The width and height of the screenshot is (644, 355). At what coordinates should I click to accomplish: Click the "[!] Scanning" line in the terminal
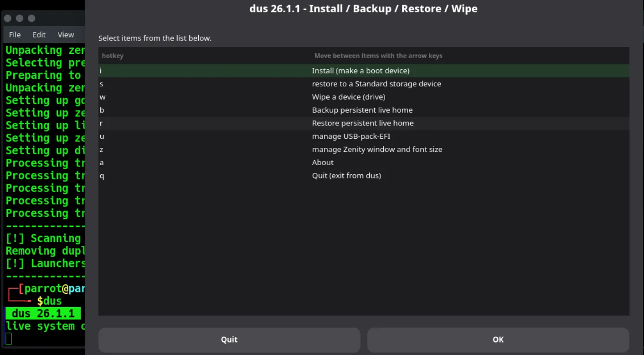[43, 238]
